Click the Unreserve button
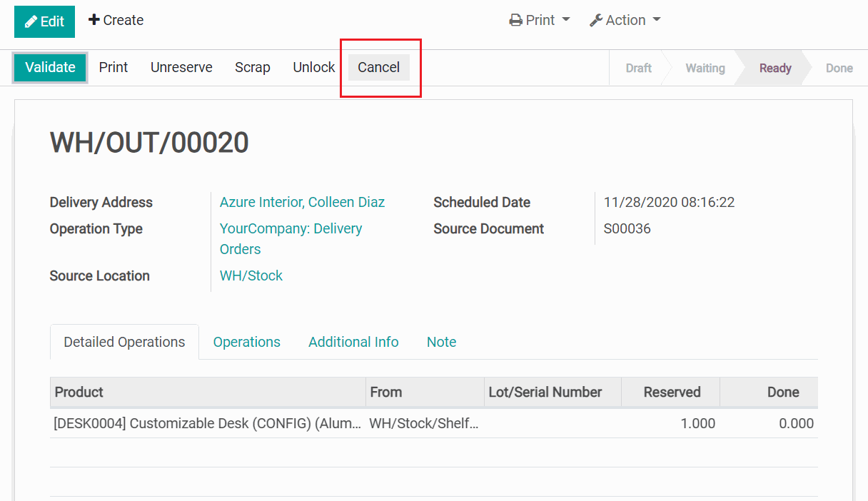The height and width of the screenshot is (501, 868). click(181, 67)
